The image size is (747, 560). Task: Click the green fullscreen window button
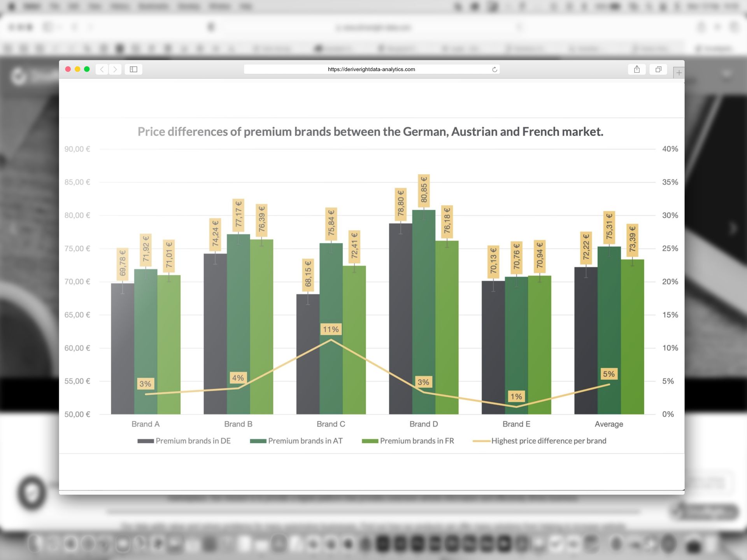[x=87, y=69]
